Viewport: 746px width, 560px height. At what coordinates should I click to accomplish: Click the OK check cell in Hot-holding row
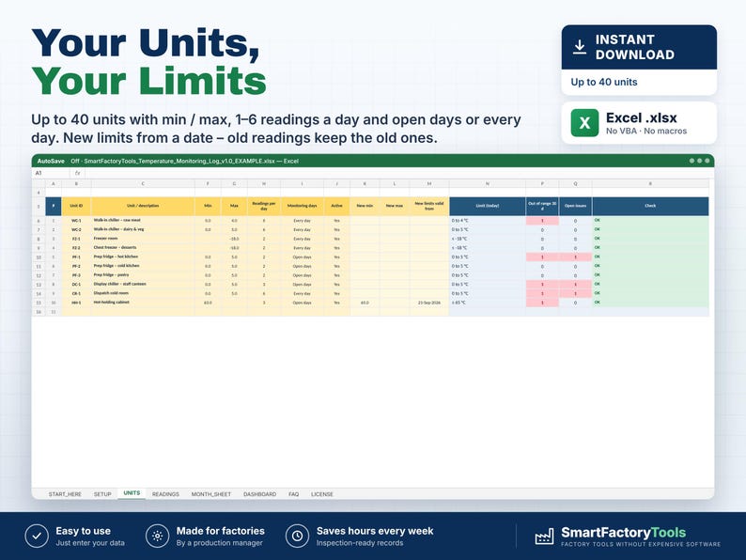click(650, 303)
